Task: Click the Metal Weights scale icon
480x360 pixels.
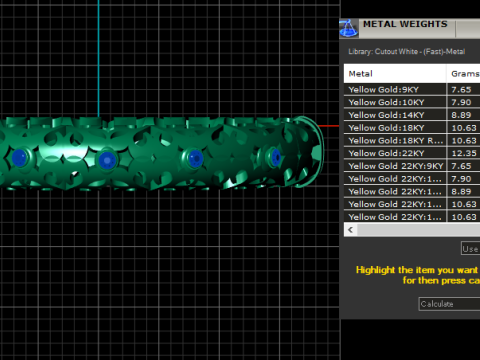Action: (349, 29)
